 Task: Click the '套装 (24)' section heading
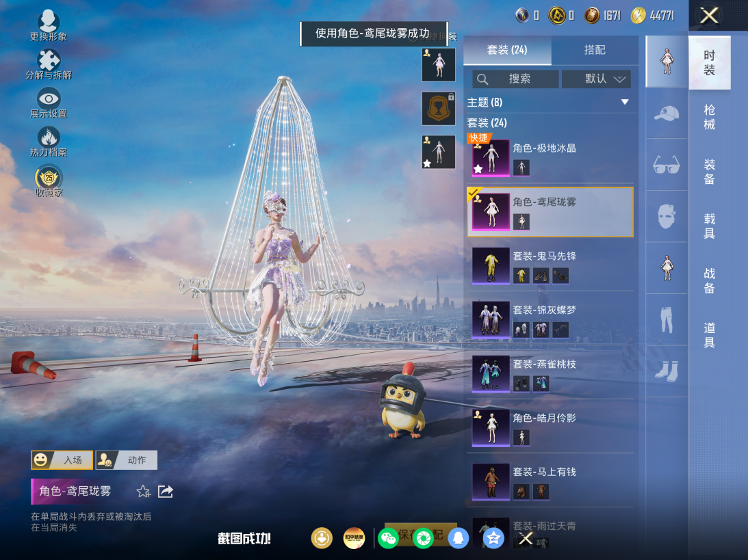tap(487, 123)
